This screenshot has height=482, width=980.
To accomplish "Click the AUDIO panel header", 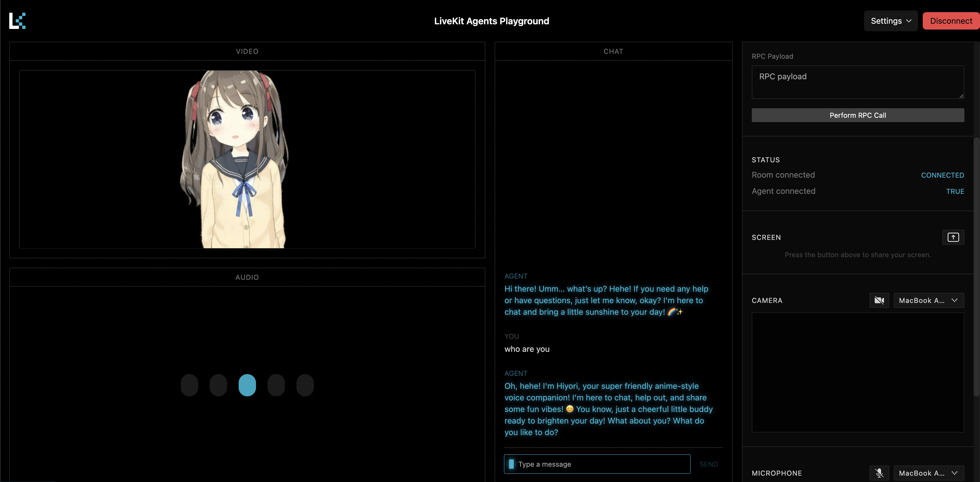I will [x=247, y=277].
